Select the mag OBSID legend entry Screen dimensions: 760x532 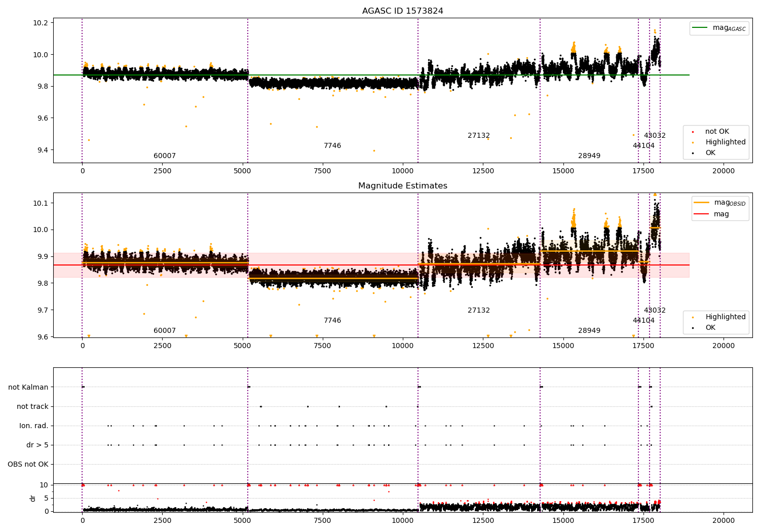coord(720,203)
